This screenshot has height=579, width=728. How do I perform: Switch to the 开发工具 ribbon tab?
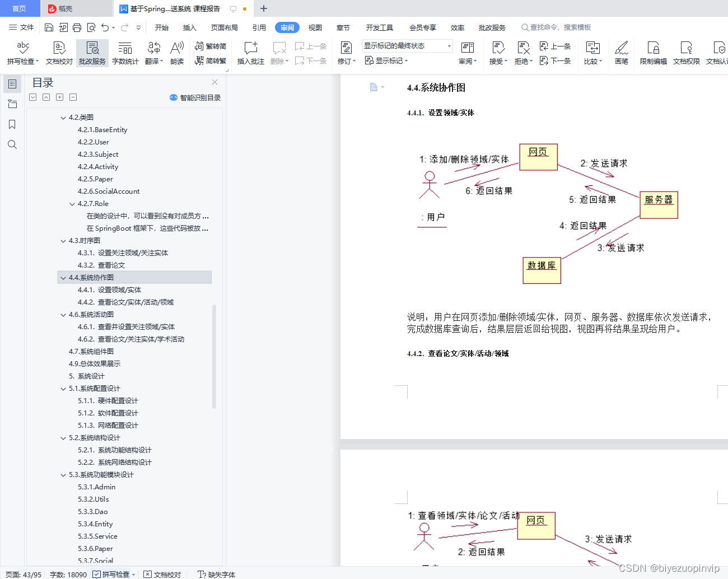click(x=380, y=27)
